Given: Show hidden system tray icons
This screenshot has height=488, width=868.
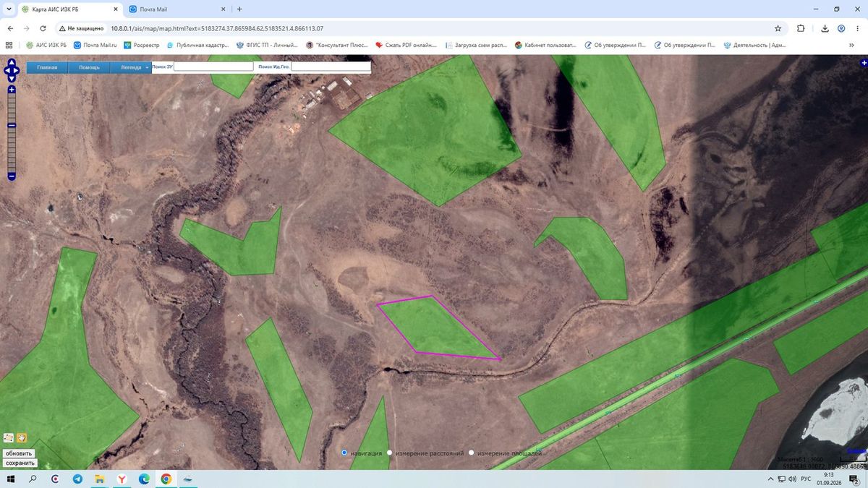Looking at the screenshot, I should pos(771,479).
